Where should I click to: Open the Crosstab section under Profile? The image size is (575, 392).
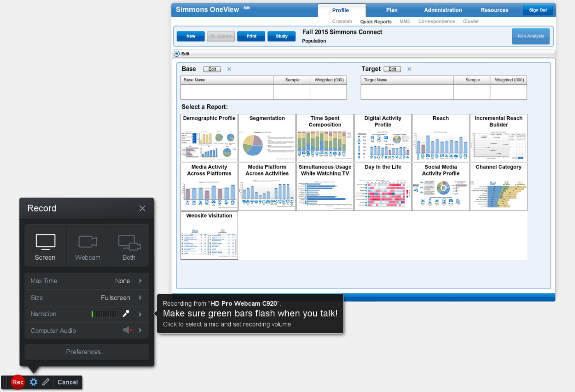tap(342, 21)
